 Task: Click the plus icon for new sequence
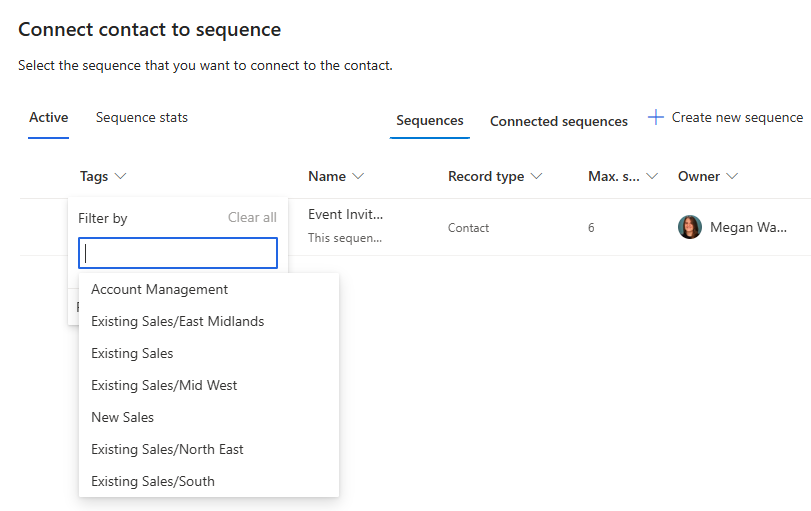[656, 118]
